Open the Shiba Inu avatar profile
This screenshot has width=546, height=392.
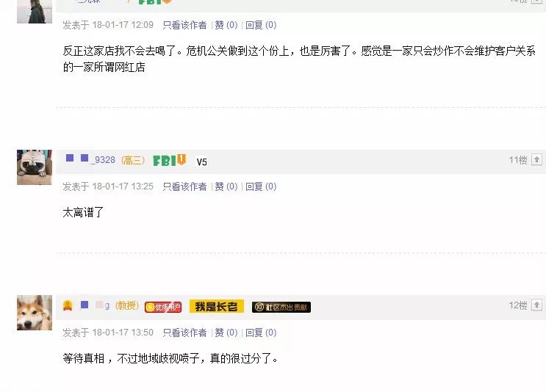coord(35,313)
